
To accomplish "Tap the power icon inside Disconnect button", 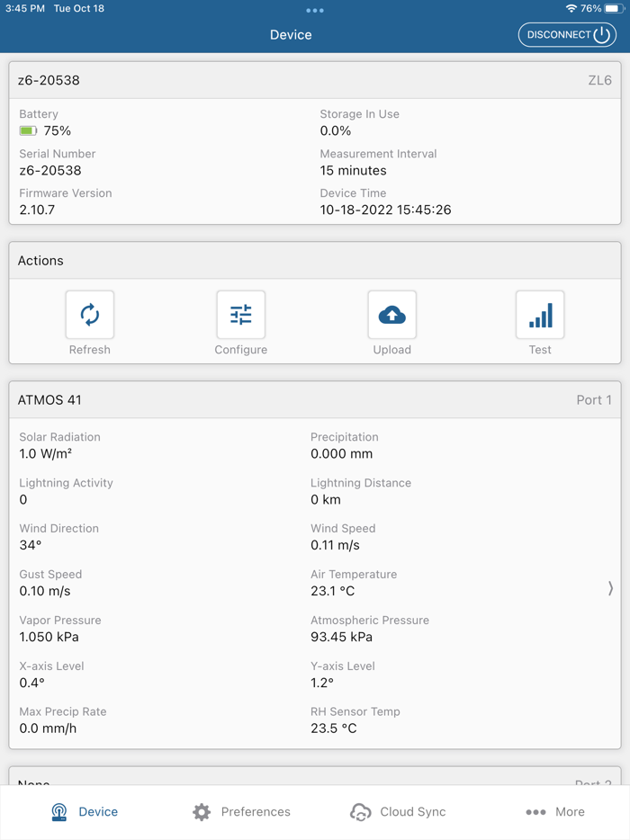I will click(601, 34).
